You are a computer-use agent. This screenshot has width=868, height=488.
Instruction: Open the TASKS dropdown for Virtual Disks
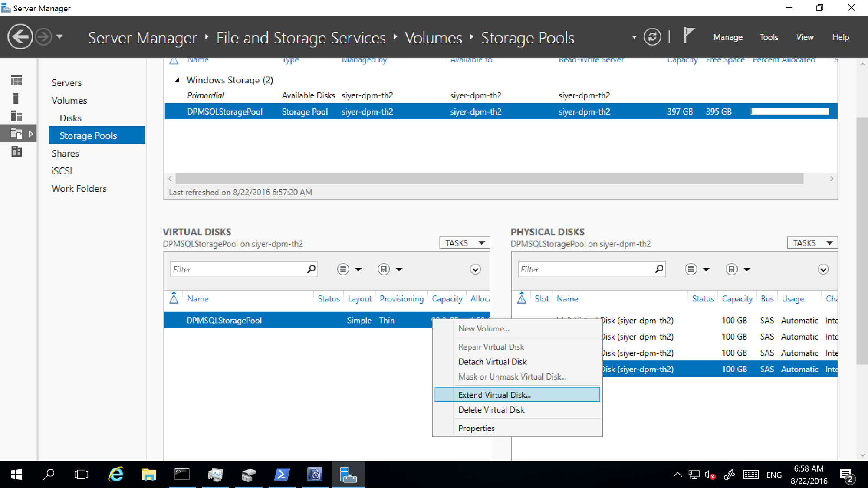click(x=465, y=242)
